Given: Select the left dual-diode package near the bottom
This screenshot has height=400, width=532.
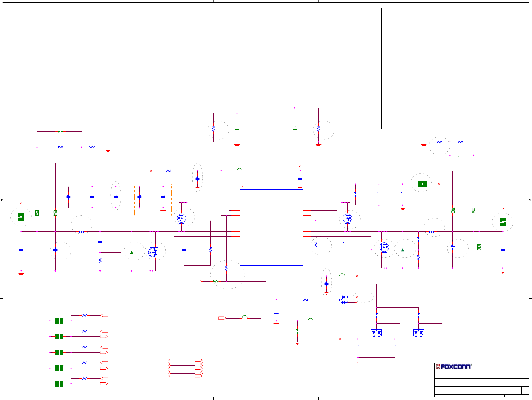Looking at the screenshot, I should (376, 333).
